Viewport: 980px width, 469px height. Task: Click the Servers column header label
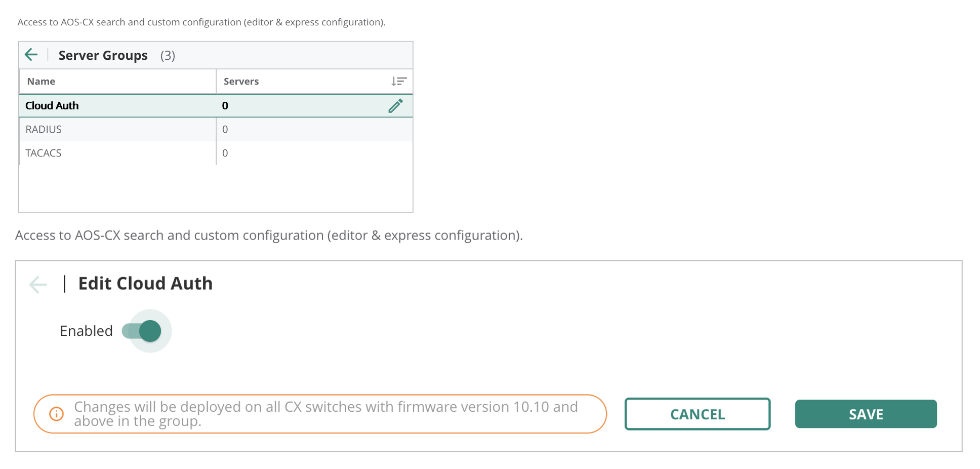[x=241, y=81]
